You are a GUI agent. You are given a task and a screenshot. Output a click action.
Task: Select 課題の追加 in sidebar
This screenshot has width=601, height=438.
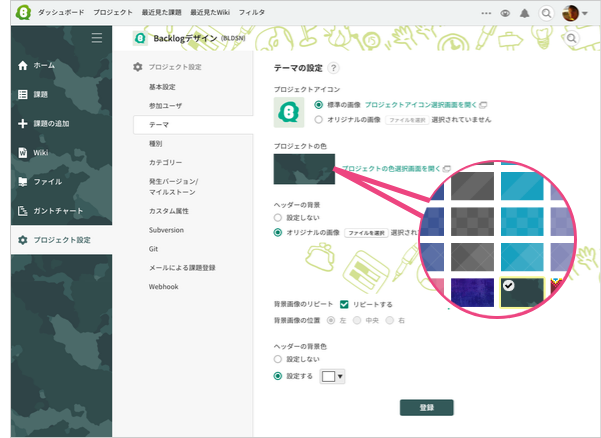coord(61,123)
